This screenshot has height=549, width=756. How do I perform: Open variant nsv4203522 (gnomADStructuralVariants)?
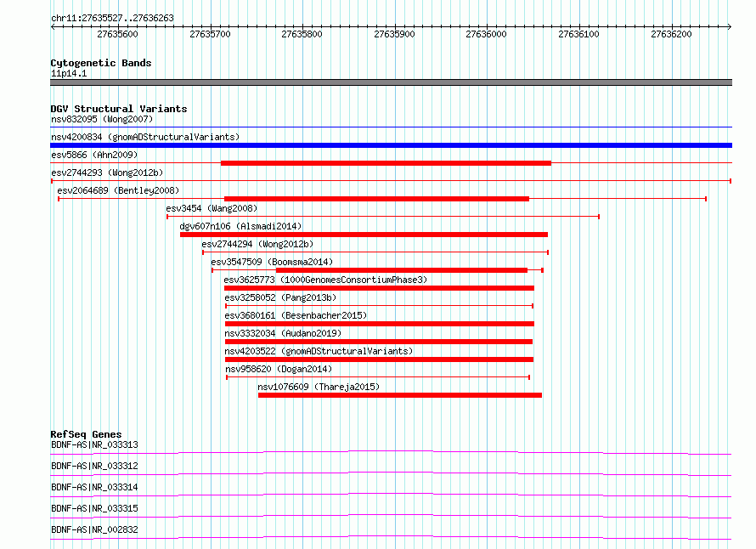319,351
